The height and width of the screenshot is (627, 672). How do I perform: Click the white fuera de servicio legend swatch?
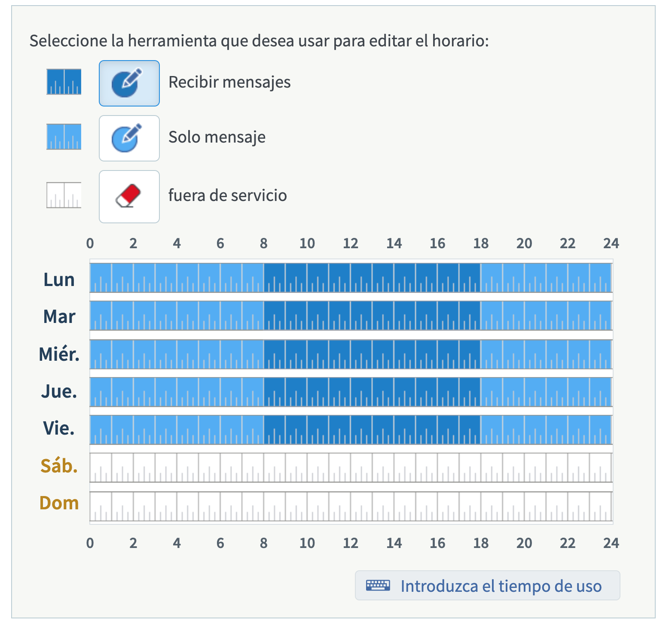64,195
